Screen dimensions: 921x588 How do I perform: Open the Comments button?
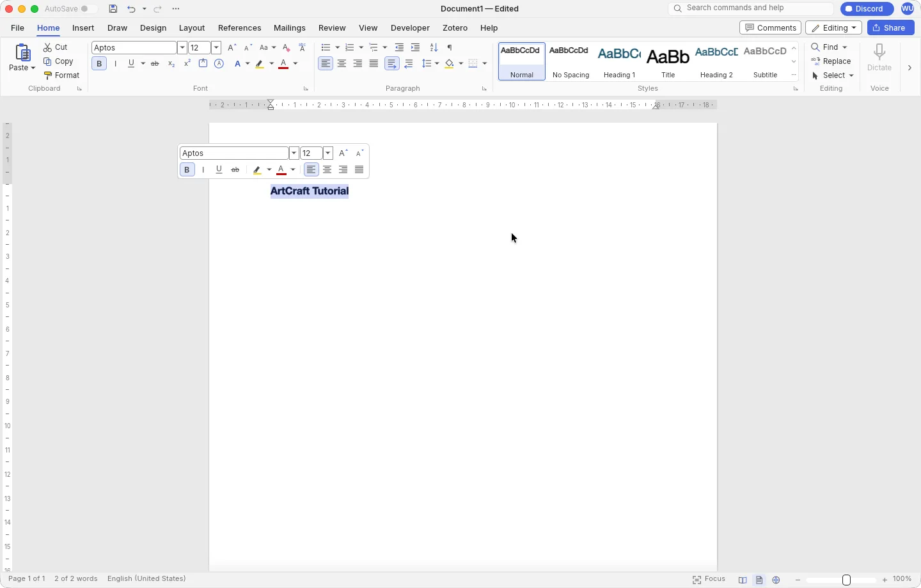click(771, 27)
